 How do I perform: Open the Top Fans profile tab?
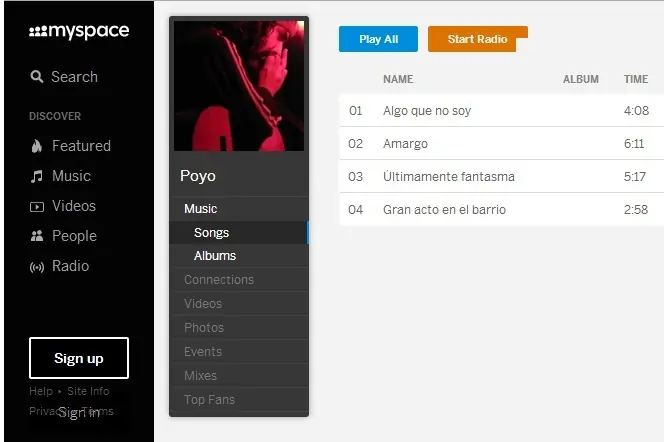click(239, 399)
